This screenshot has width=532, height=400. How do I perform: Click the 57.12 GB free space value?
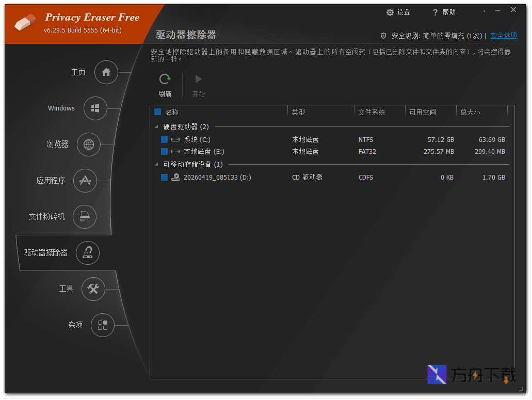tap(441, 140)
